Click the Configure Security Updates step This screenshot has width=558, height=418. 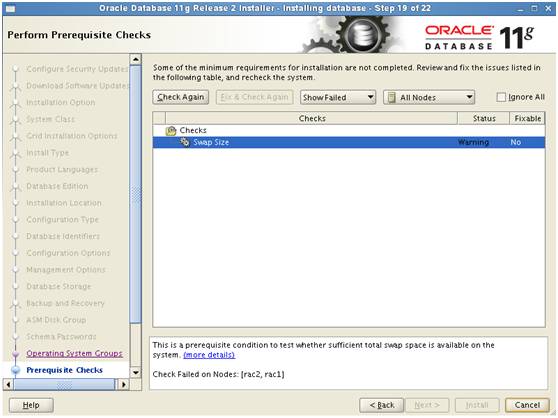click(x=77, y=69)
